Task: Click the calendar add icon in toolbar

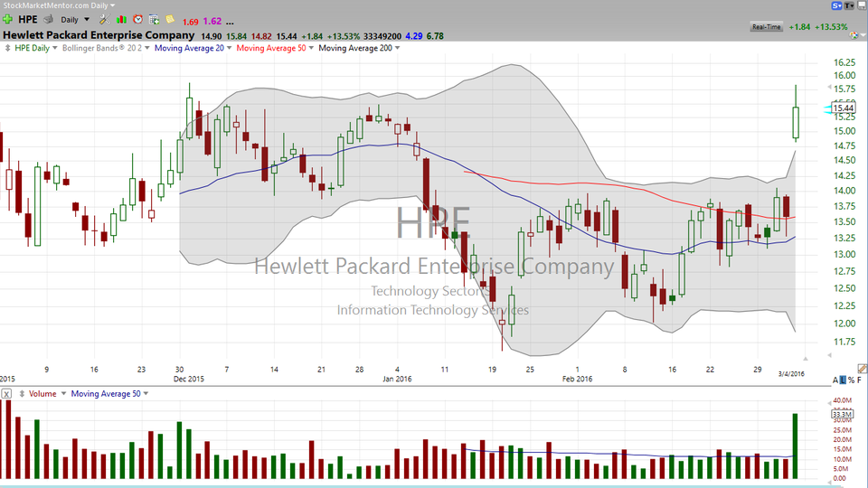Action: click(x=154, y=19)
